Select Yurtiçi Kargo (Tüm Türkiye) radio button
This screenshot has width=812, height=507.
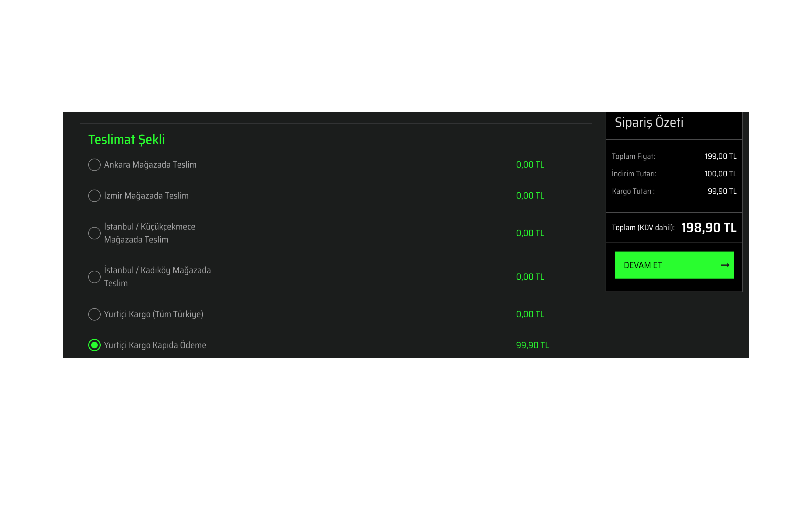coord(94,314)
